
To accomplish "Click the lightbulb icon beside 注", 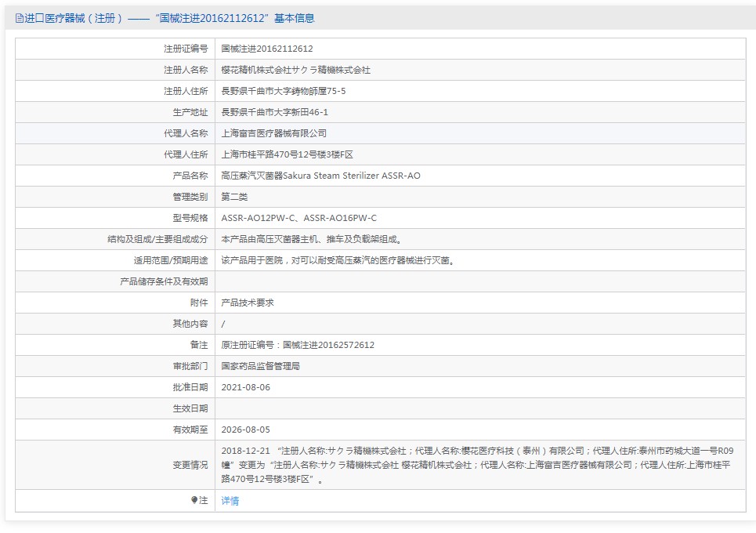I will [x=194, y=500].
